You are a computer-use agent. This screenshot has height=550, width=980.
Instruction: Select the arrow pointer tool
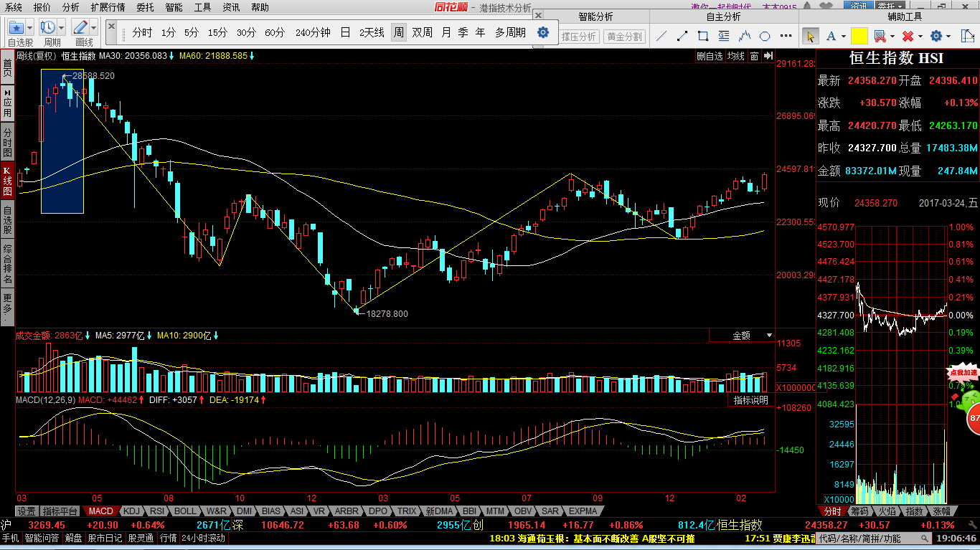[x=810, y=36]
